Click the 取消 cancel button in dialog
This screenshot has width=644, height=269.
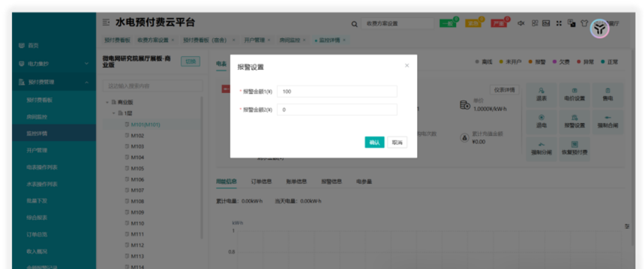click(397, 142)
